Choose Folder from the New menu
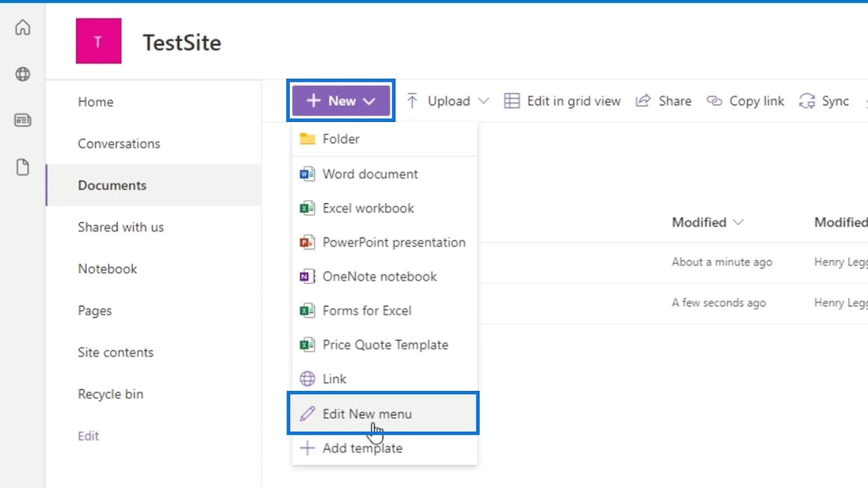The image size is (868, 488). (385, 139)
